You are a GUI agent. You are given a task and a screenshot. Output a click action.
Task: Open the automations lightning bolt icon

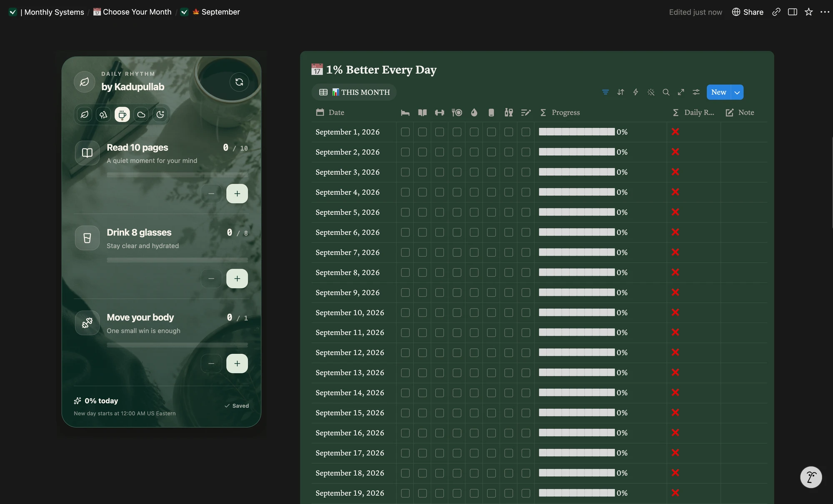pyautogui.click(x=636, y=92)
